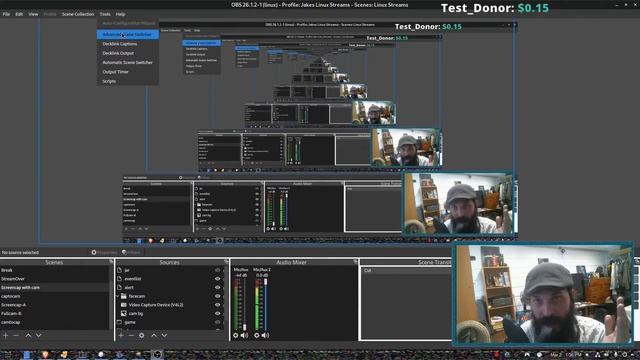This screenshot has width=640, height=360.
Task: Select the captocam scene
Action: (55, 296)
